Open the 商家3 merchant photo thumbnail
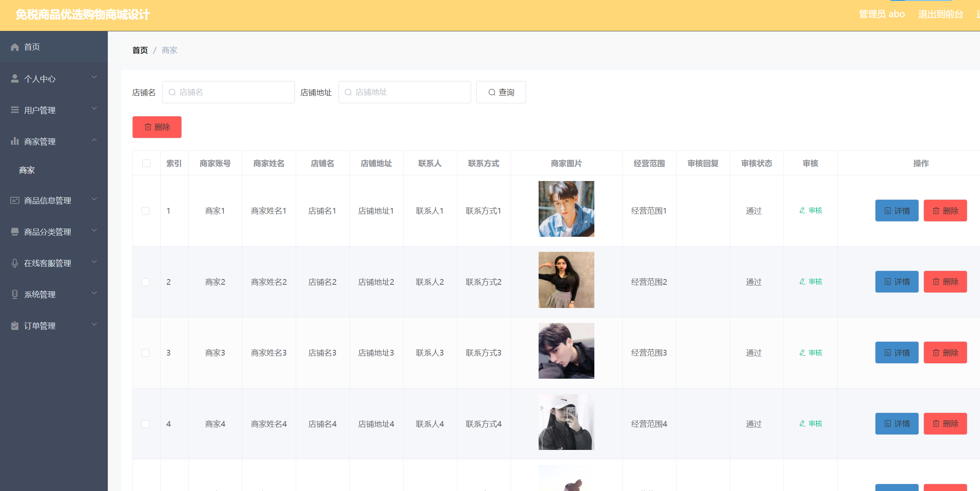Image resolution: width=980 pixels, height=491 pixels. [566, 351]
